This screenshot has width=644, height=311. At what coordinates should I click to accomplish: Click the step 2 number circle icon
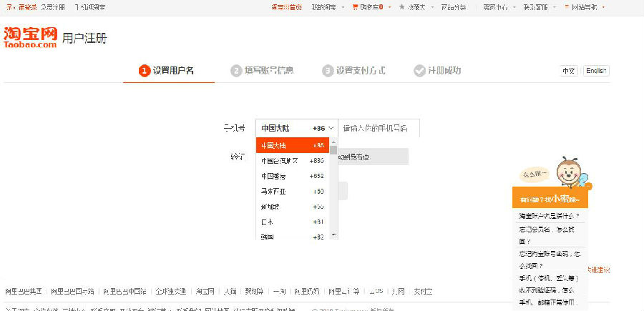click(x=235, y=71)
